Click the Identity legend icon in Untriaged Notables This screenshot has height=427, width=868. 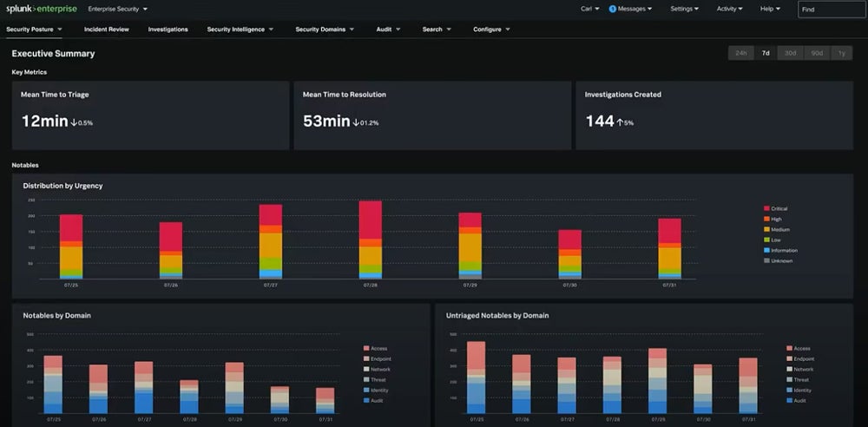click(x=789, y=390)
